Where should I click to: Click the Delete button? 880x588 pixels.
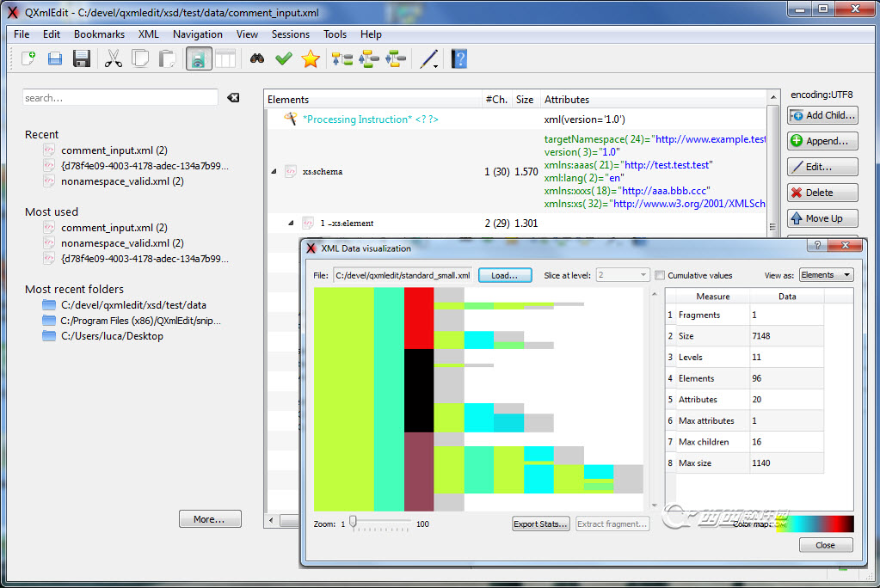pyautogui.click(x=822, y=193)
